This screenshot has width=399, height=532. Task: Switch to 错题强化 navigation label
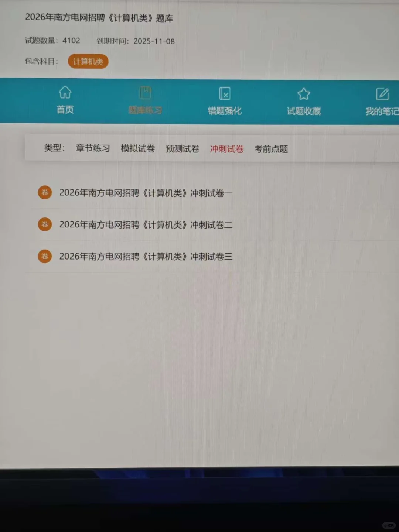[x=225, y=111]
